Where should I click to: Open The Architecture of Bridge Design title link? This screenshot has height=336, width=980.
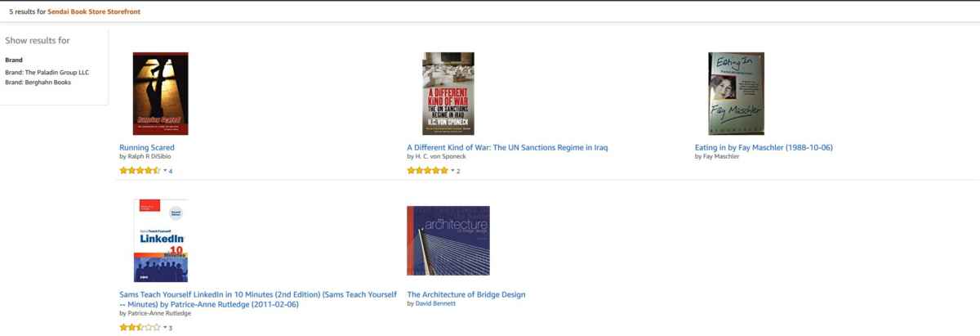click(466, 294)
